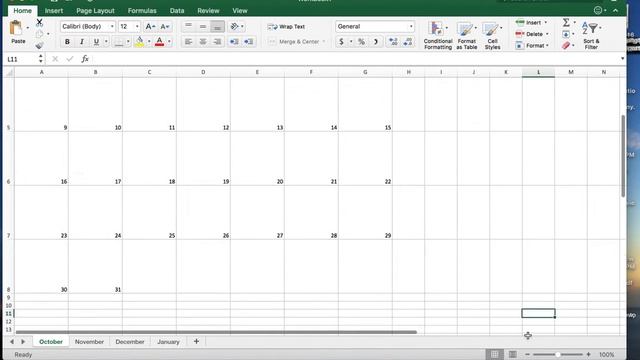640x360 pixels.
Task: Align text left
Action: click(x=188, y=42)
